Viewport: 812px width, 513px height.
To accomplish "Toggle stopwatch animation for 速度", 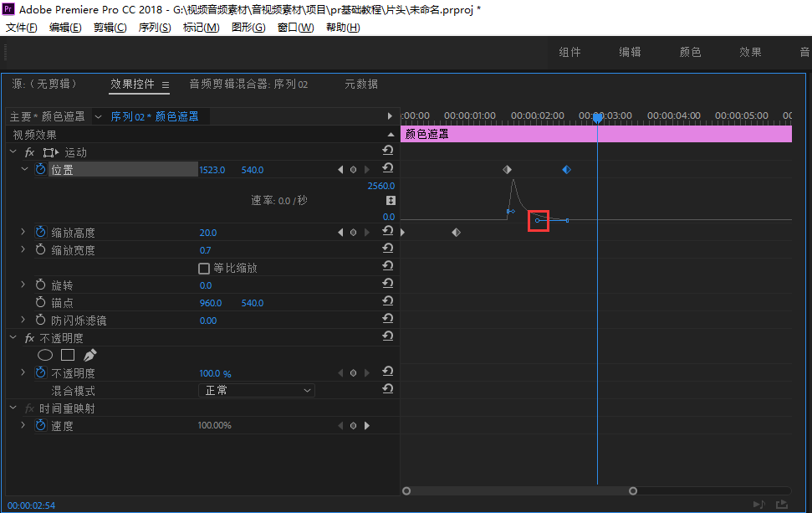I will click(x=40, y=425).
